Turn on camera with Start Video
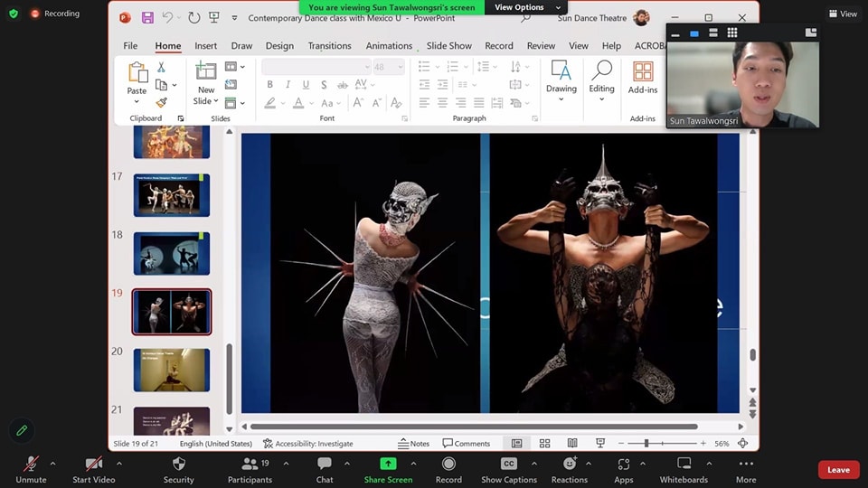 tap(94, 464)
